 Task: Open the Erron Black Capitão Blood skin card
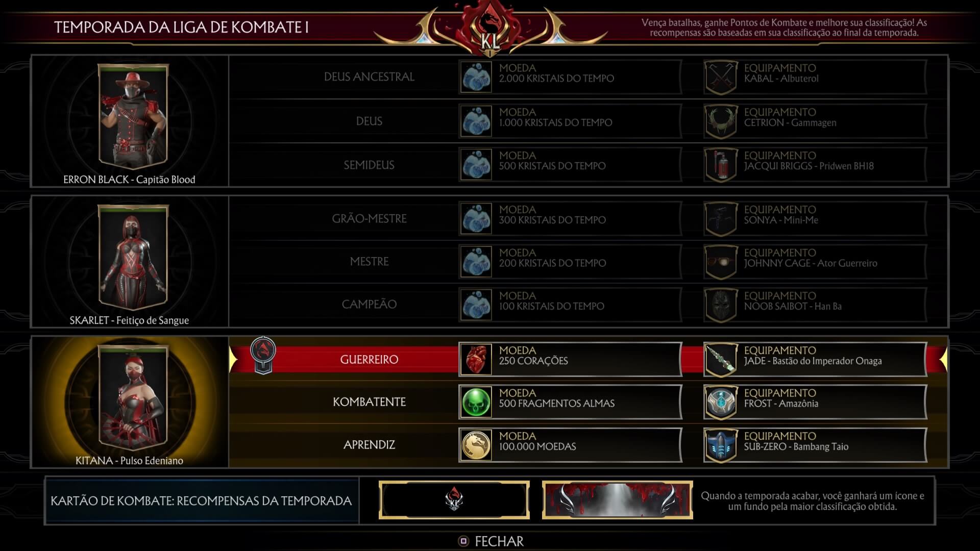pos(130,121)
